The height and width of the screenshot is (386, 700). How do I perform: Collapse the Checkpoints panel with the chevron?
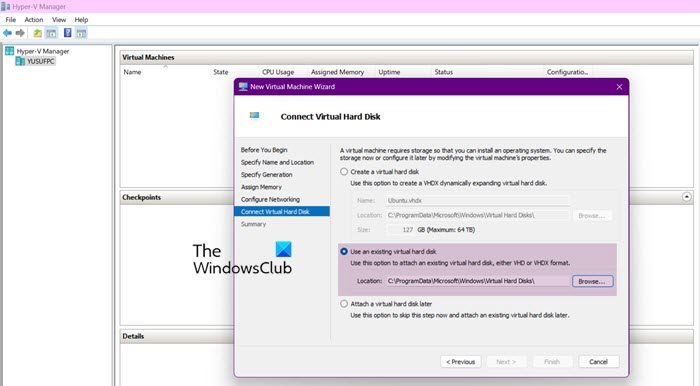687,197
